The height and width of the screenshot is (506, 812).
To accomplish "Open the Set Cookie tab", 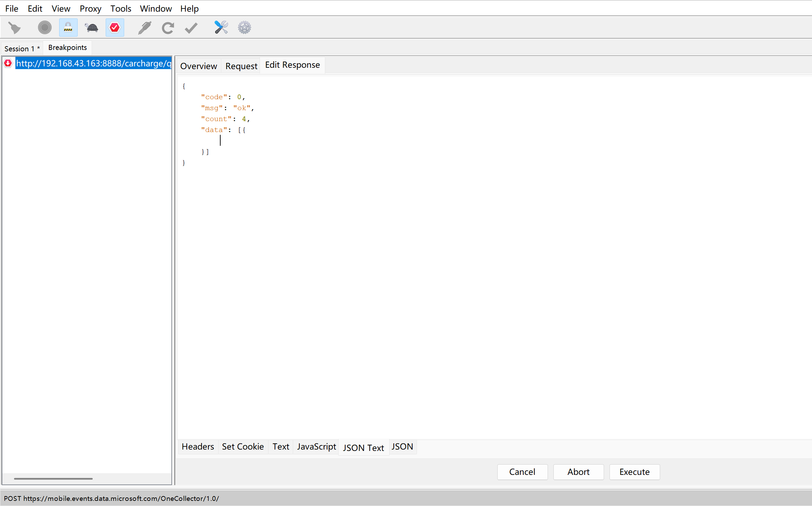I will coord(243,446).
